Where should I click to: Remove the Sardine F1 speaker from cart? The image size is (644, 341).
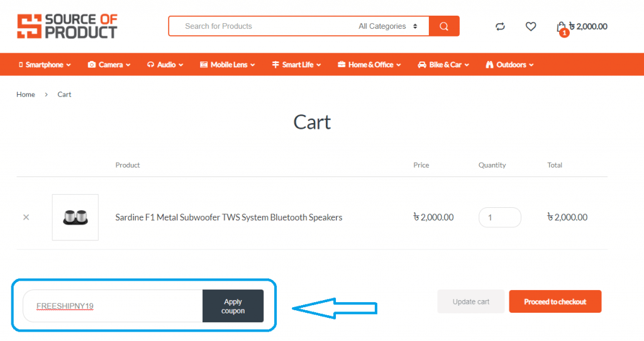coord(26,217)
